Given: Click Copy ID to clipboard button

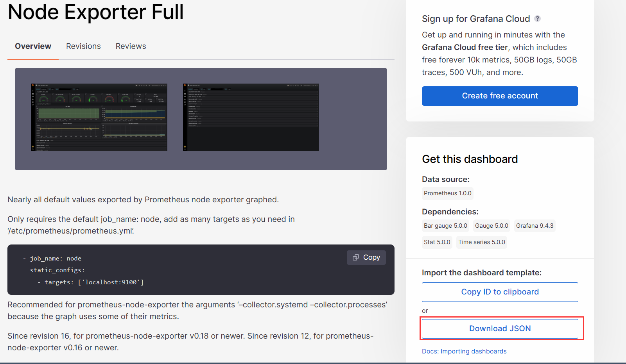Looking at the screenshot, I should [500, 292].
